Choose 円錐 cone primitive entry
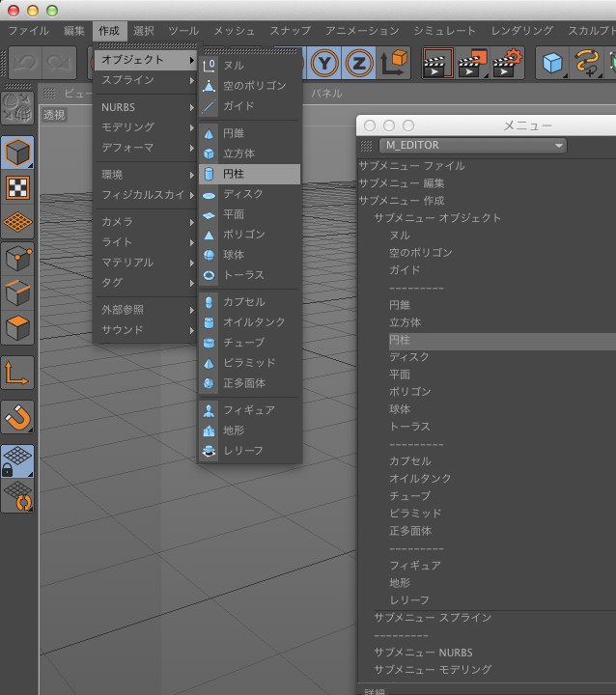 (250, 133)
